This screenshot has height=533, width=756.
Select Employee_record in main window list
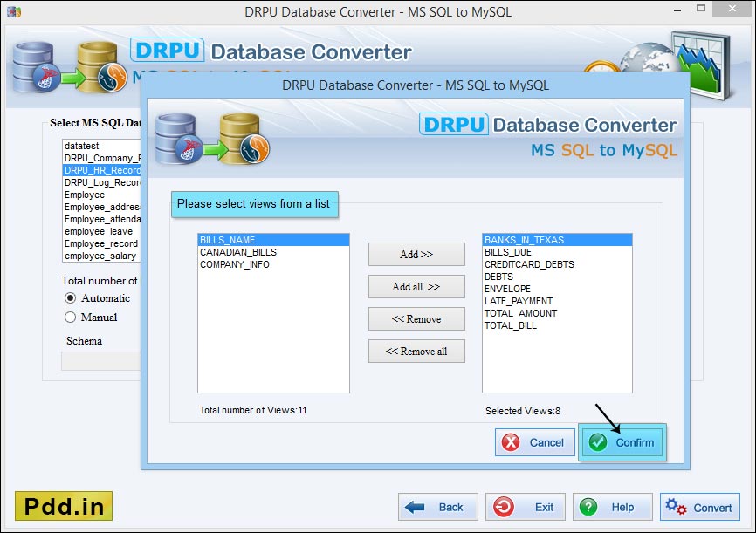(x=102, y=243)
